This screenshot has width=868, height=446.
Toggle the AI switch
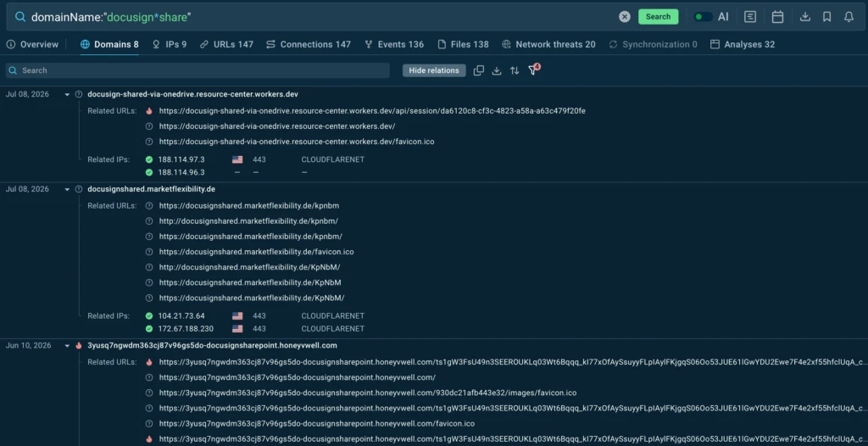703,17
